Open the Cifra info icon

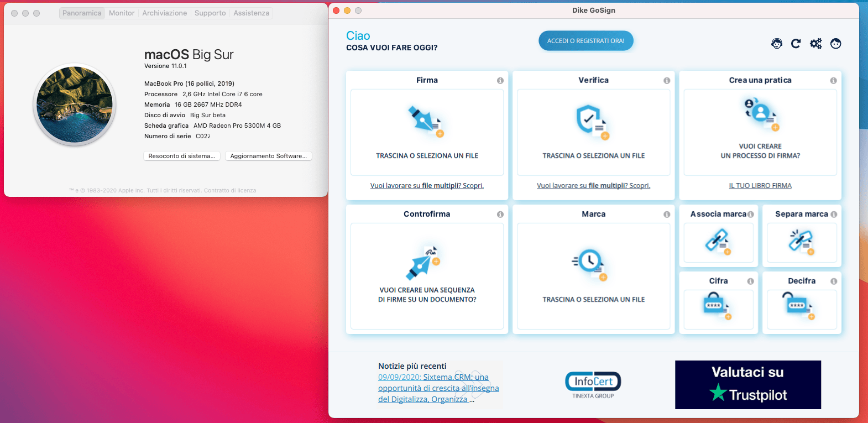click(750, 281)
